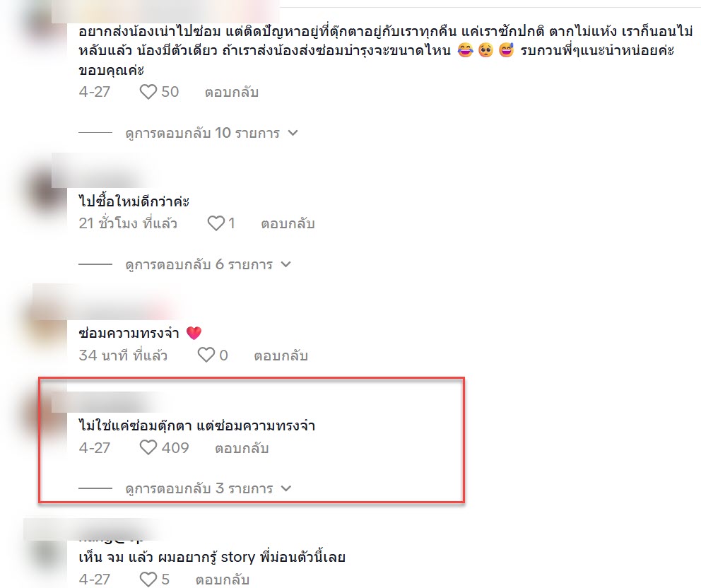Select the comment text 'ไม่ใช่แค่ซ่อมตุ๊กตา แต่ซ่อมความทรงจำ'
The width and height of the screenshot is (701, 588).
pyautogui.click(x=196, y=425)
